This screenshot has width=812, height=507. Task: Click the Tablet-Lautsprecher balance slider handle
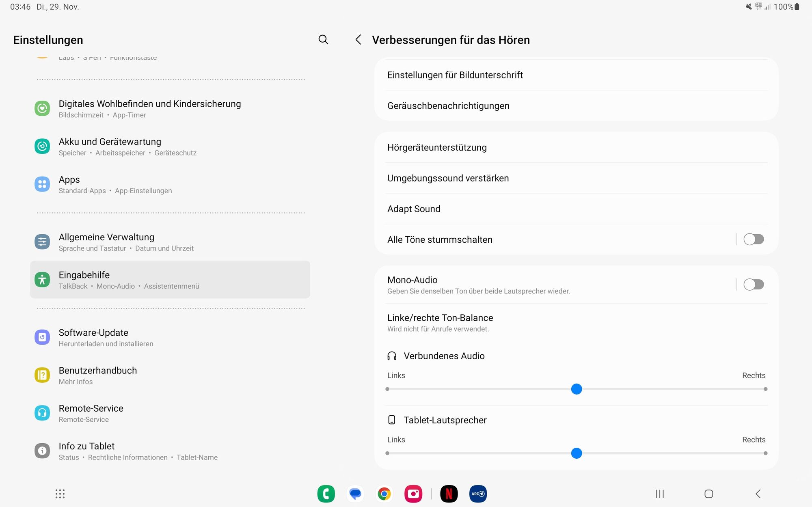point(577,453)
